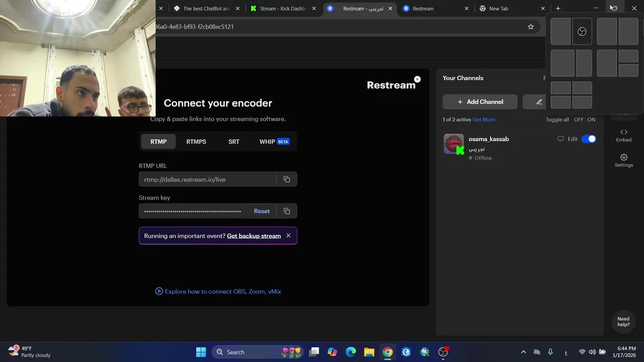
Task: Click the microphone icon in the system tray
Action: (550, 352)
